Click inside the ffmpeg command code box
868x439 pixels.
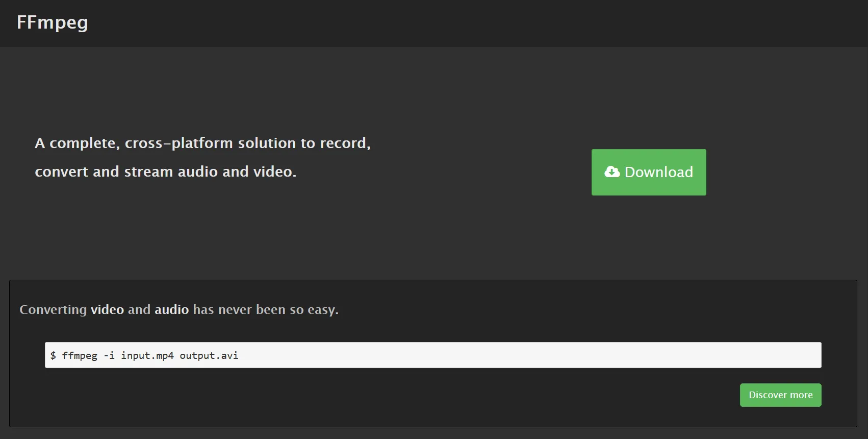coord(433,355)
